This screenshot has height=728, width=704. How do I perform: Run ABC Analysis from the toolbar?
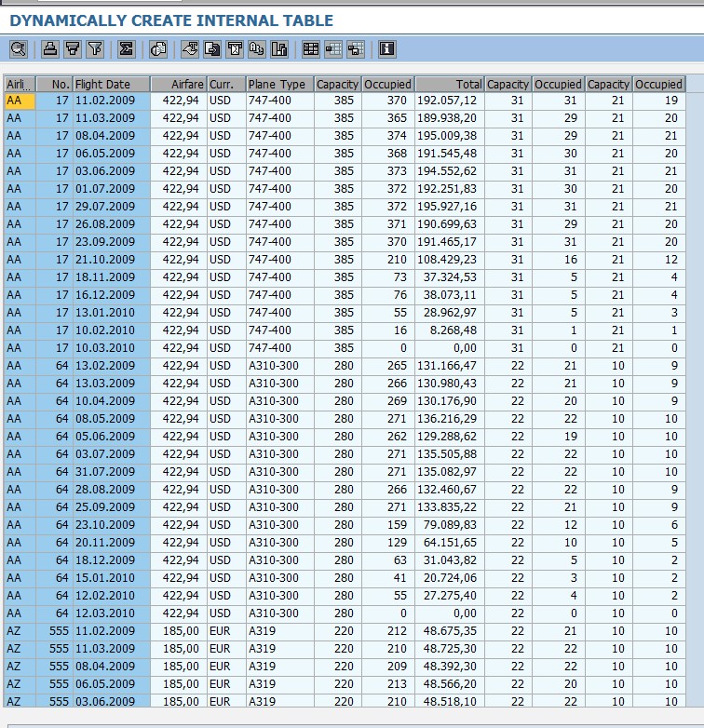[257, 48]
